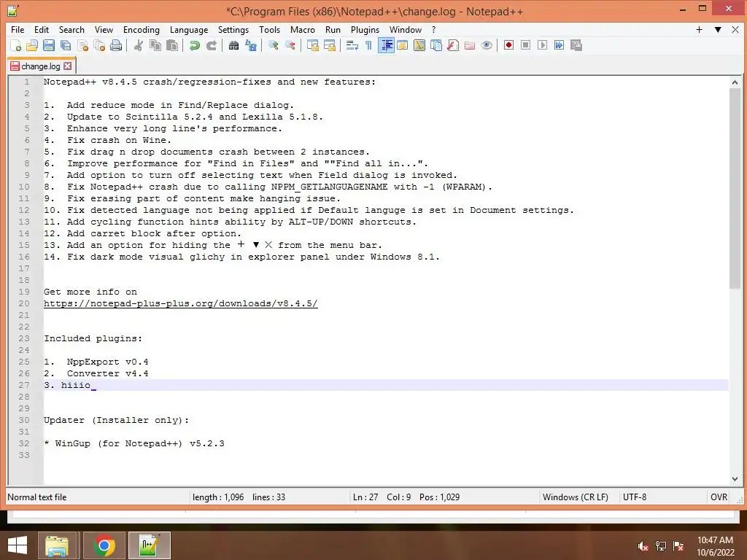Close the change.log tab via its X
Image resolution: width=747 pixels, height=560 pixels.
[x=68, y=66]
